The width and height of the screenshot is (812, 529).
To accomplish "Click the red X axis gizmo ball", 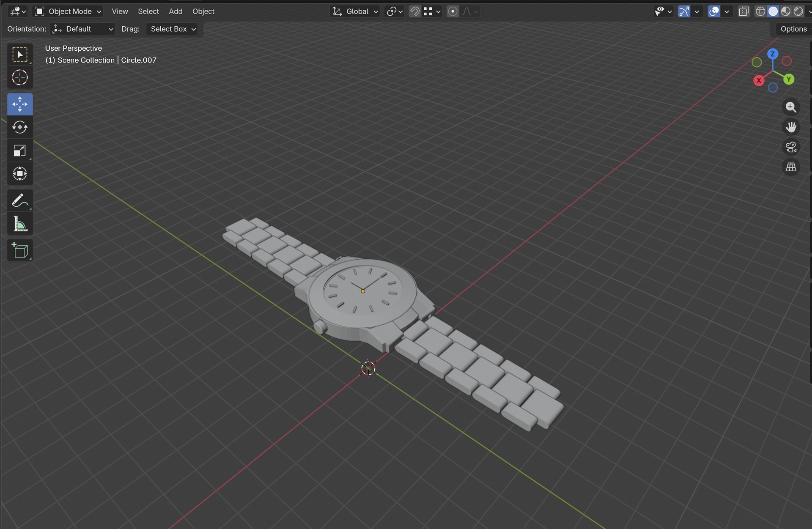I will [759, 80].
